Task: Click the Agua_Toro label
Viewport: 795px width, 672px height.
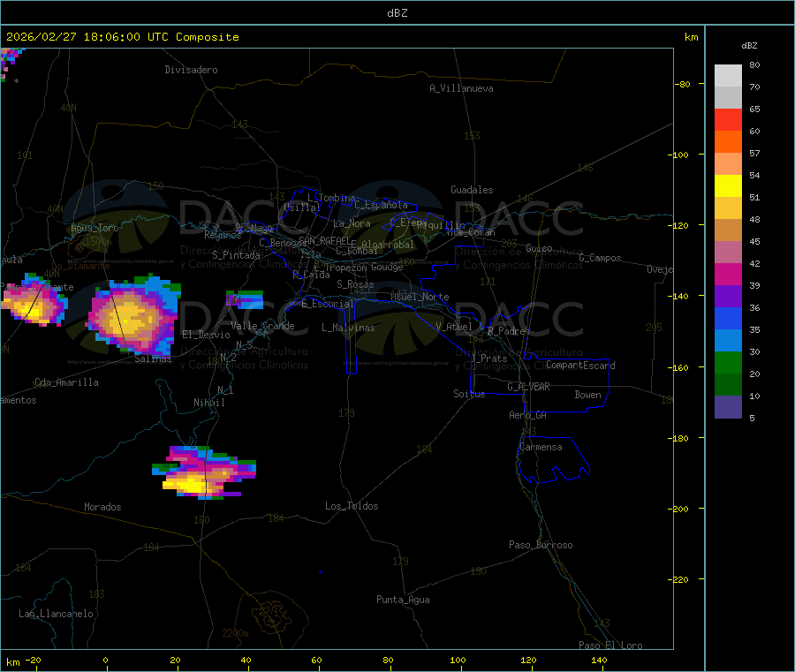Action: [95, 228]
